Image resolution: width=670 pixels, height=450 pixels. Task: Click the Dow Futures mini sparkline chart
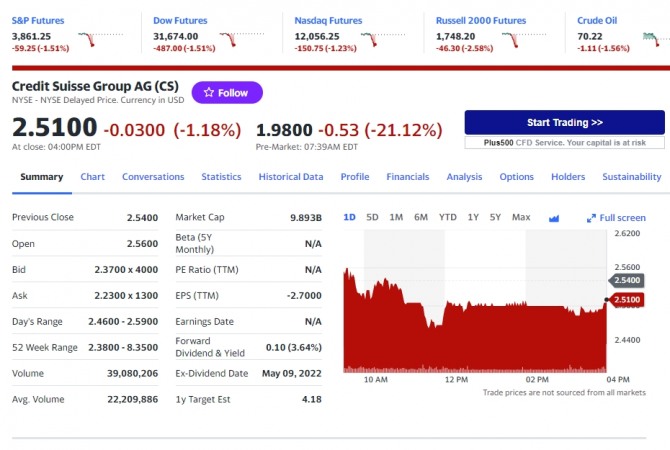(233, 40)
